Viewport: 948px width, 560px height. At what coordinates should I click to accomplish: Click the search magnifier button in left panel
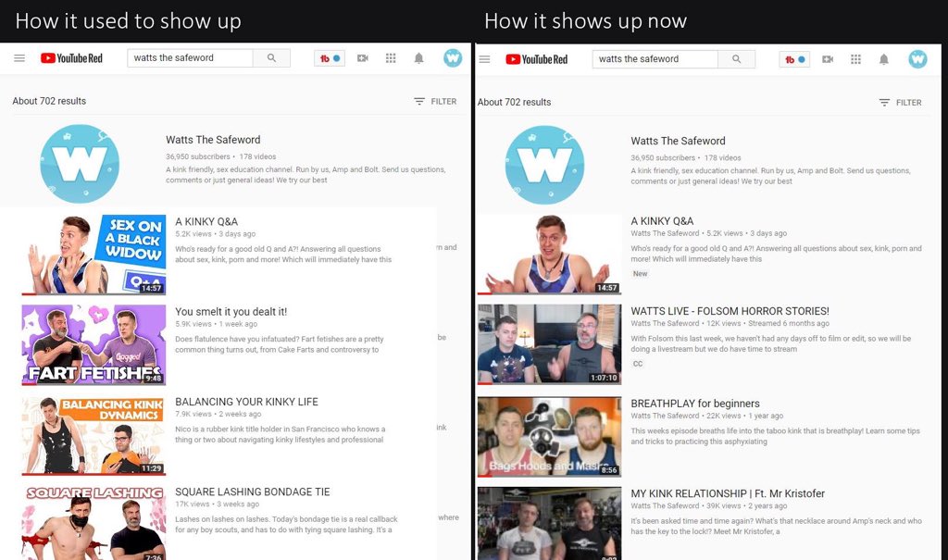pos(271,58)
